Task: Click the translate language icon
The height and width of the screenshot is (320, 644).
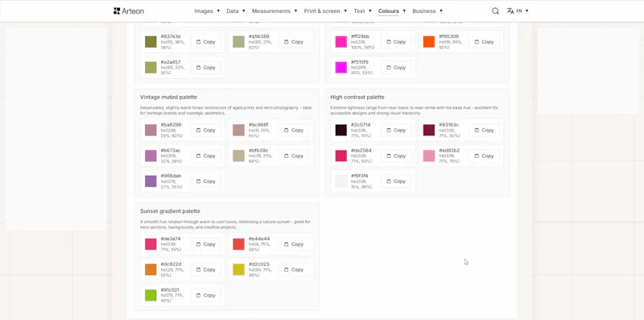Action: point(510,11)
